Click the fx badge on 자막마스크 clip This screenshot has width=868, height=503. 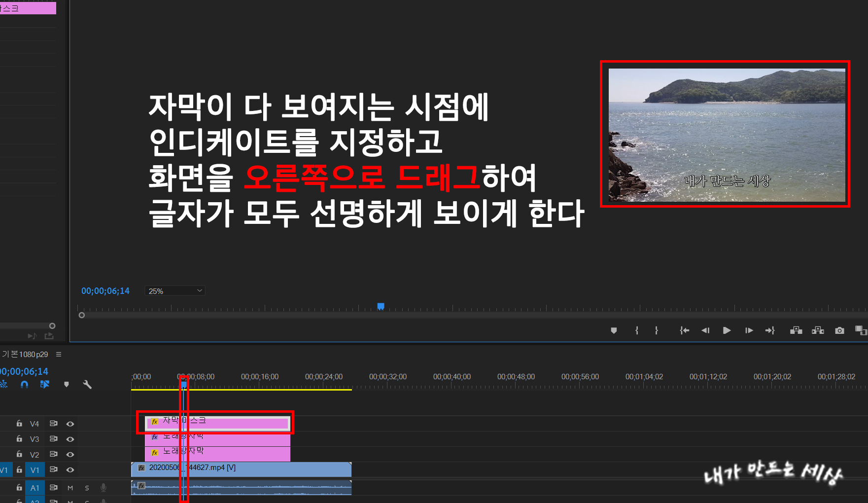click(x=155, y=422)
